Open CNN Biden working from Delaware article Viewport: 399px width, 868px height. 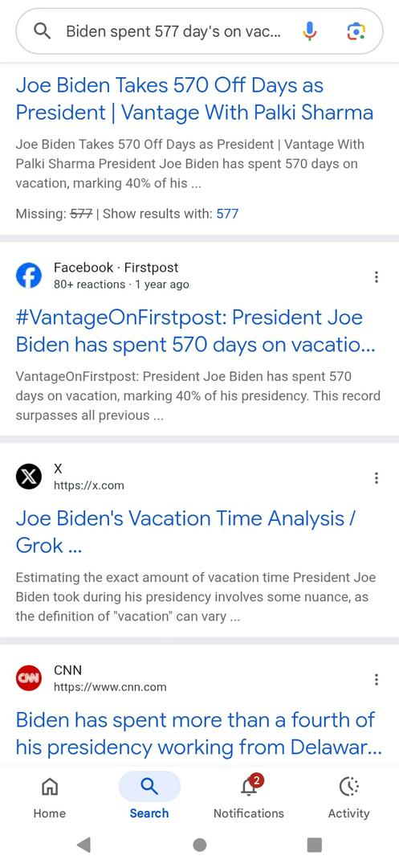[199, 734]
